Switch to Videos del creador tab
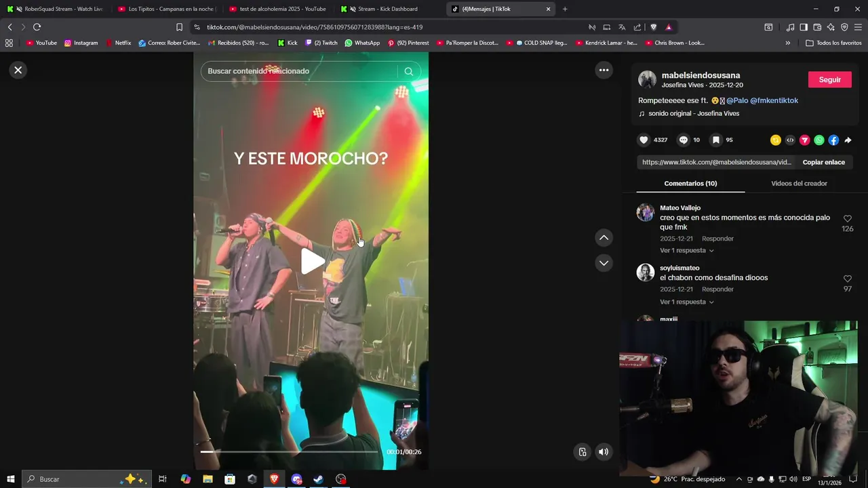 799,183
